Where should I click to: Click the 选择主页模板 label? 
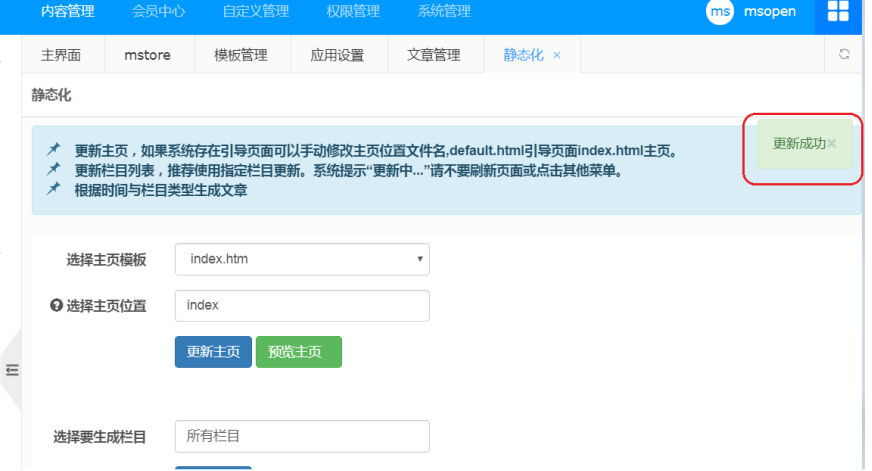click(x=106, y=260)
